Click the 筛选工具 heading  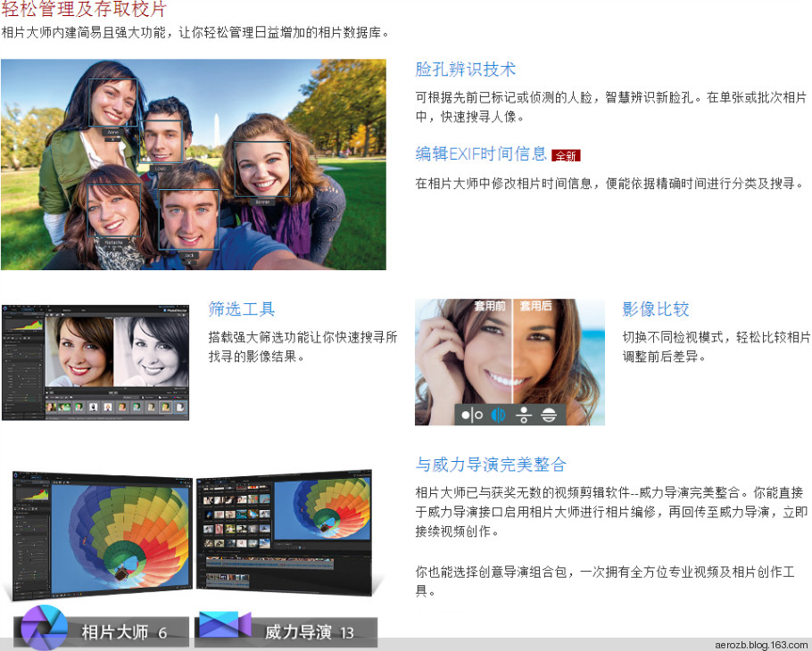(241, 309)
